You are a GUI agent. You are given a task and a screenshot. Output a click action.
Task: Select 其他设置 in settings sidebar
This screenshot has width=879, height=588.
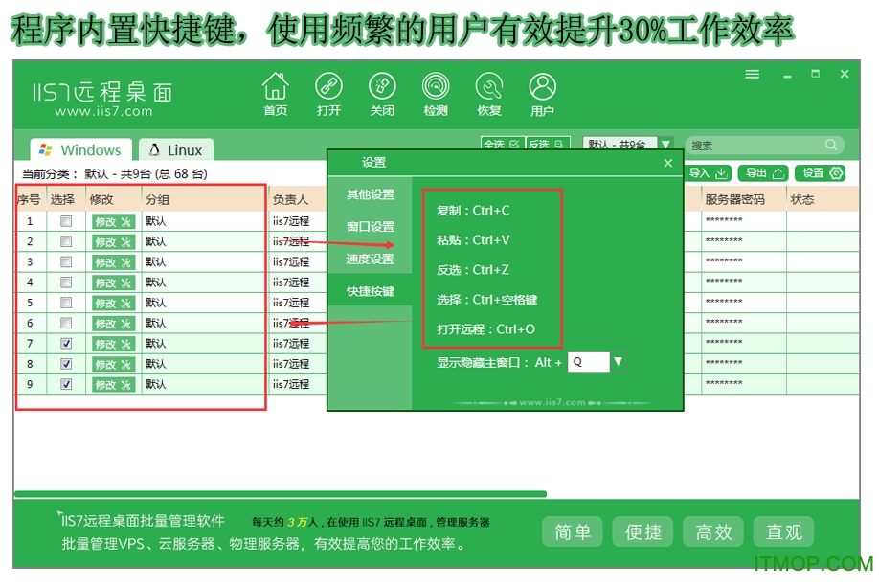pyautogui.click(x=370, y=194)
